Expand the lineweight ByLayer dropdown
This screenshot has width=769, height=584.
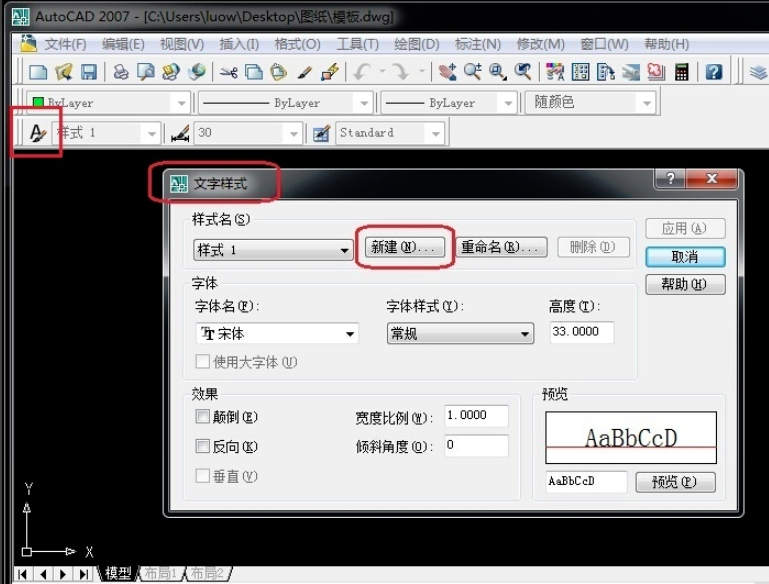[x=508, y=103]
